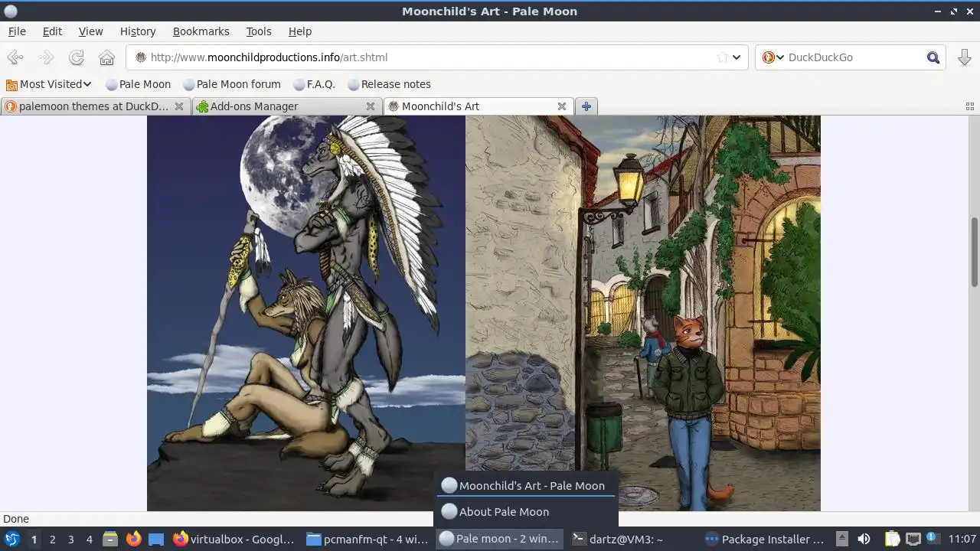Open the Pale Moon bookmark
The image size is (980, 551).
[x=138, y=84]
